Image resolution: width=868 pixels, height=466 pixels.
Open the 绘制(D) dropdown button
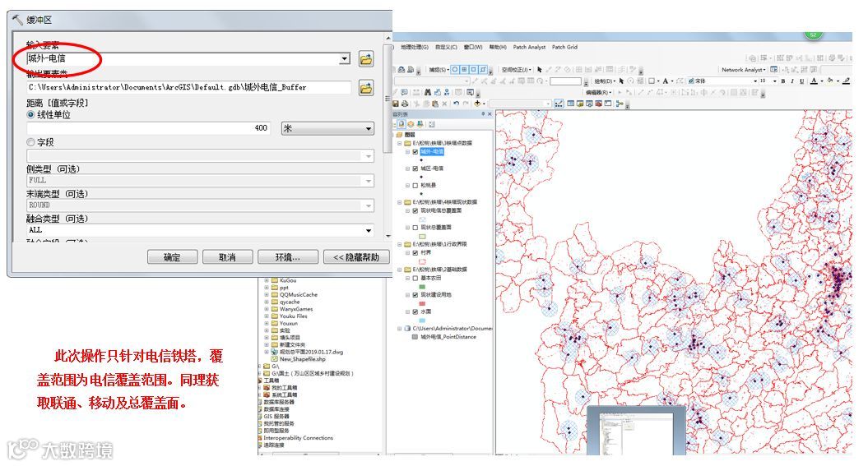pyautogui.click(x=605, y=81)
